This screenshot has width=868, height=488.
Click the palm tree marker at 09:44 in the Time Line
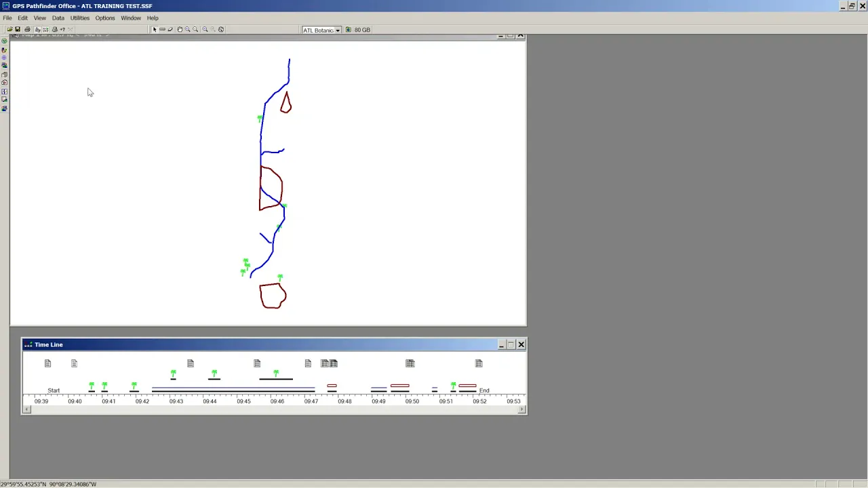click(214, 373)
